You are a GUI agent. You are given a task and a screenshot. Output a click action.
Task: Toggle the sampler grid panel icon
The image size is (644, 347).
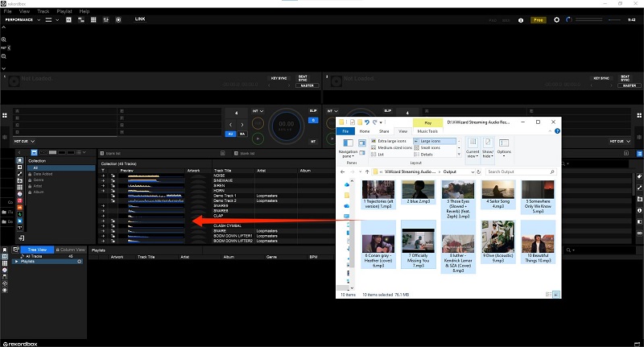[x=93, y=19]
